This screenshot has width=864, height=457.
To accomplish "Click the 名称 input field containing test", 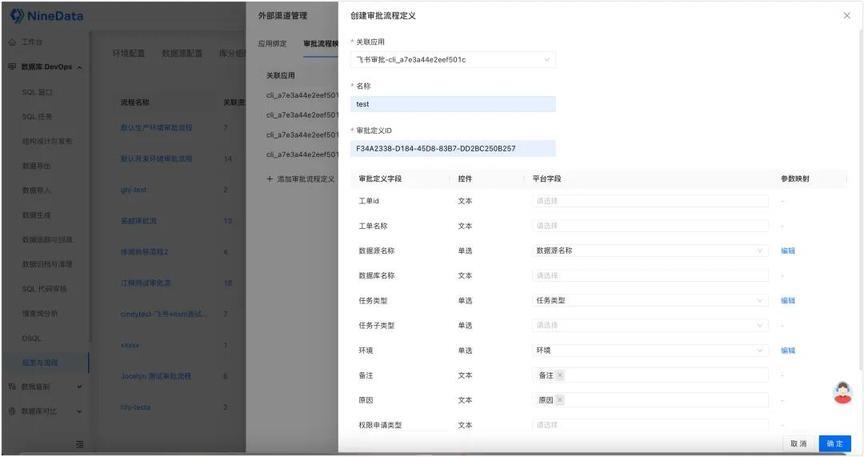I will click(x=452, y=104).
